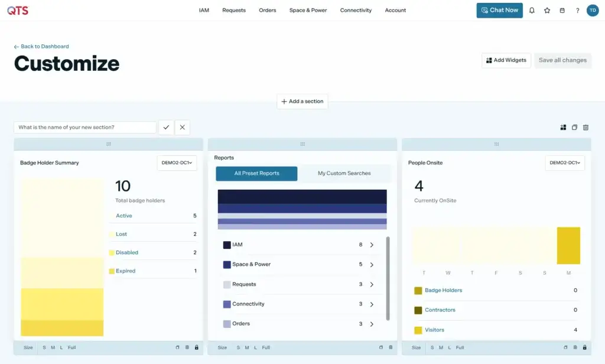The image size is (605, 364).
Task: Open the notifications bell
Action: 532,11
